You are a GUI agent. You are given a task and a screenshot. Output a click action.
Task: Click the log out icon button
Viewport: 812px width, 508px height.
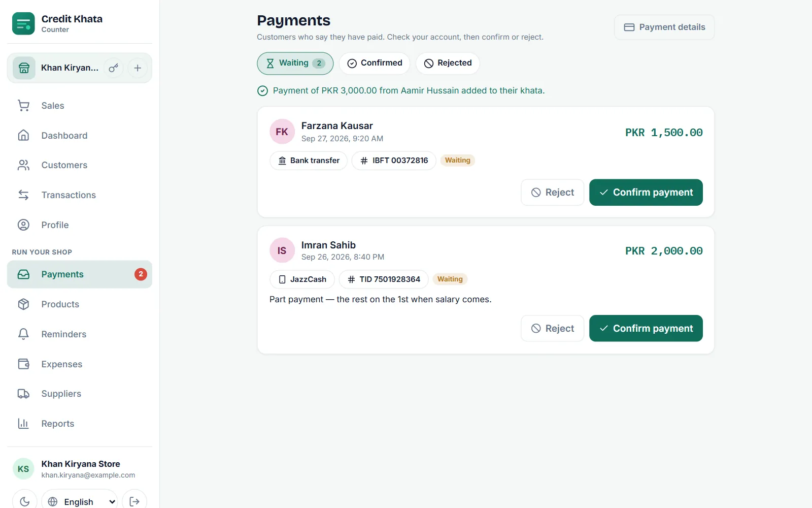(x=134, y=501)
